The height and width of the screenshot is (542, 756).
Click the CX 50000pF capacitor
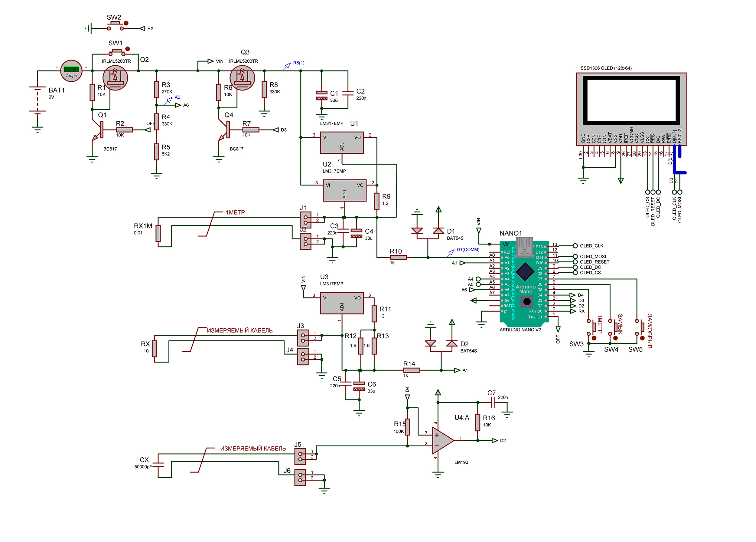point(158,465)
